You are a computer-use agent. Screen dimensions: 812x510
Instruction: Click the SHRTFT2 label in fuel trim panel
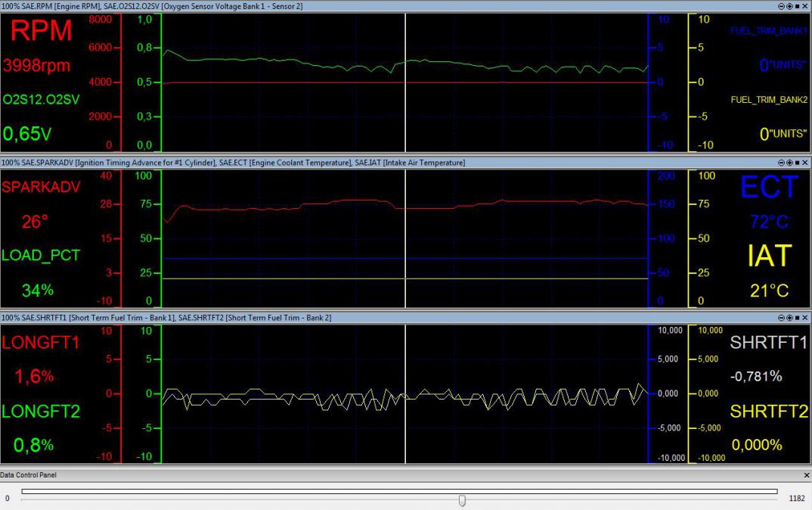[768, 412]
